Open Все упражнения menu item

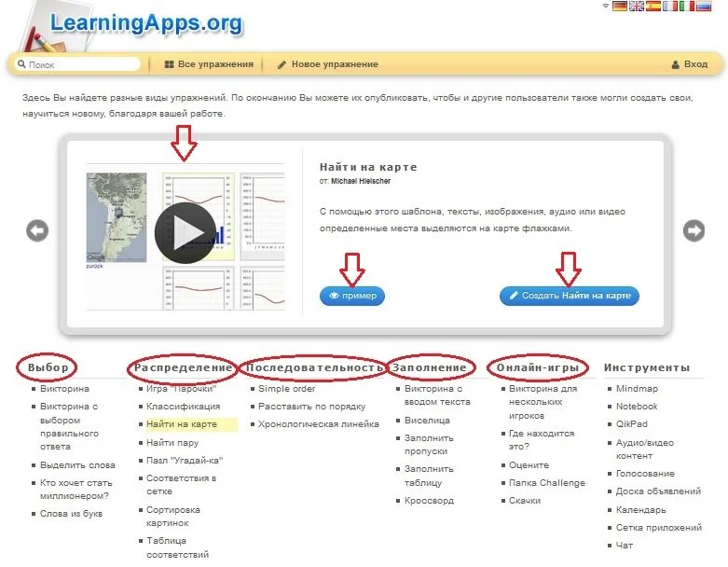pos(209,64)
